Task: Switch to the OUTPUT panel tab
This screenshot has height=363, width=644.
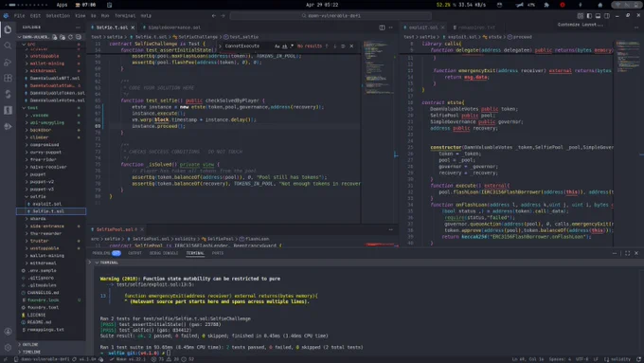Action: [x=134, y=253]
